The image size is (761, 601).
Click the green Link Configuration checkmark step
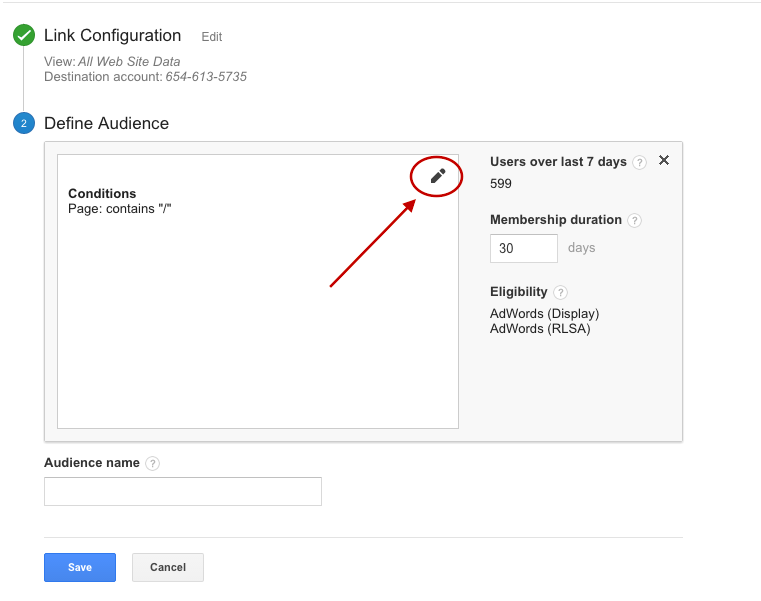click(24, 35)
